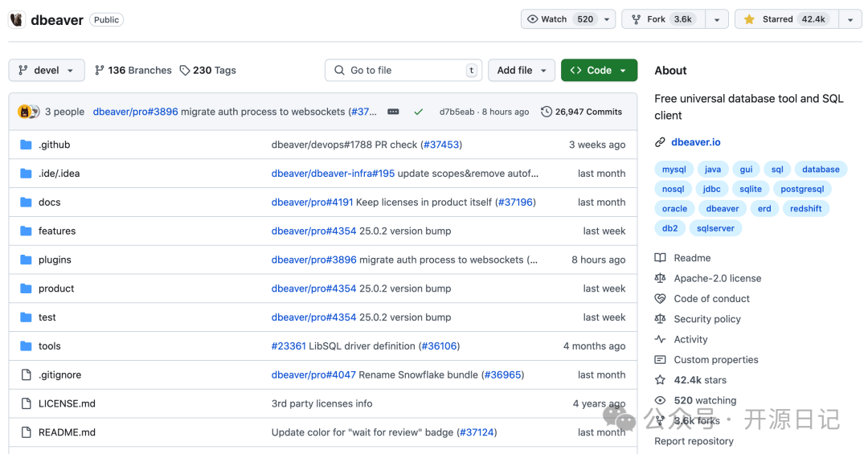The image size is (868, 454).
Task: Click the postgresql topic tag
Action: point(803,189)
